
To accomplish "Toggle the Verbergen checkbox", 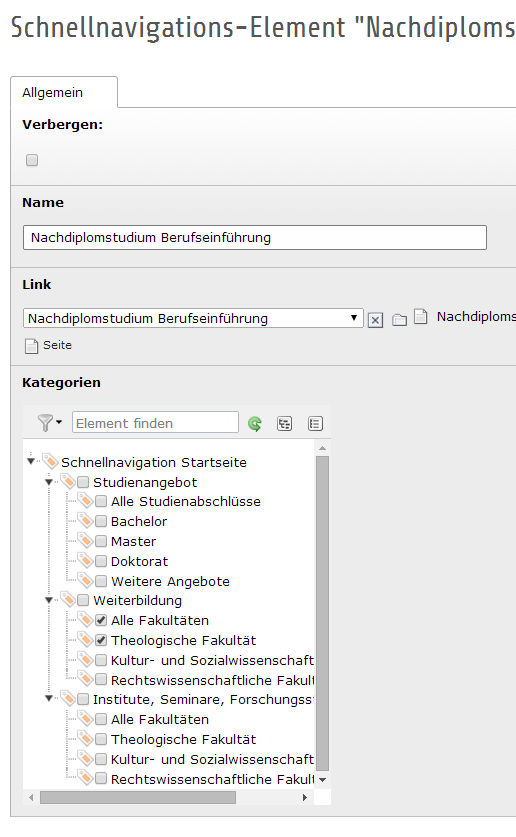I will click(32, 160).
